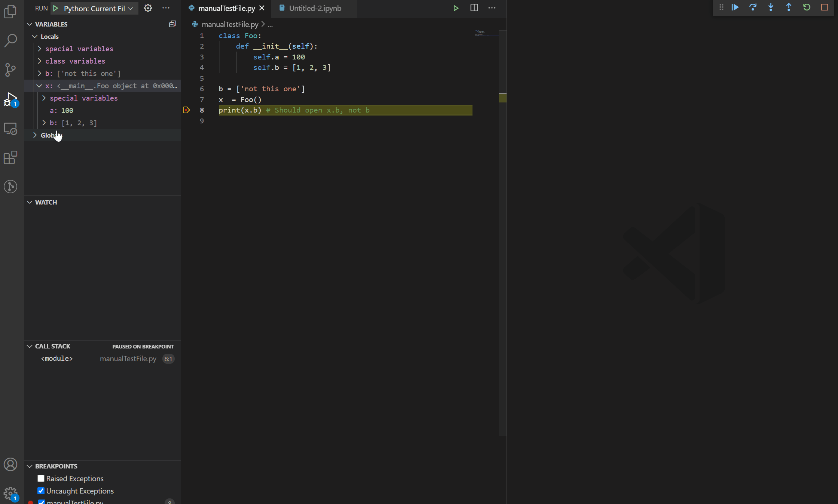Open editor more actions ellipsis
838x504 pixels.
[492, 8]
